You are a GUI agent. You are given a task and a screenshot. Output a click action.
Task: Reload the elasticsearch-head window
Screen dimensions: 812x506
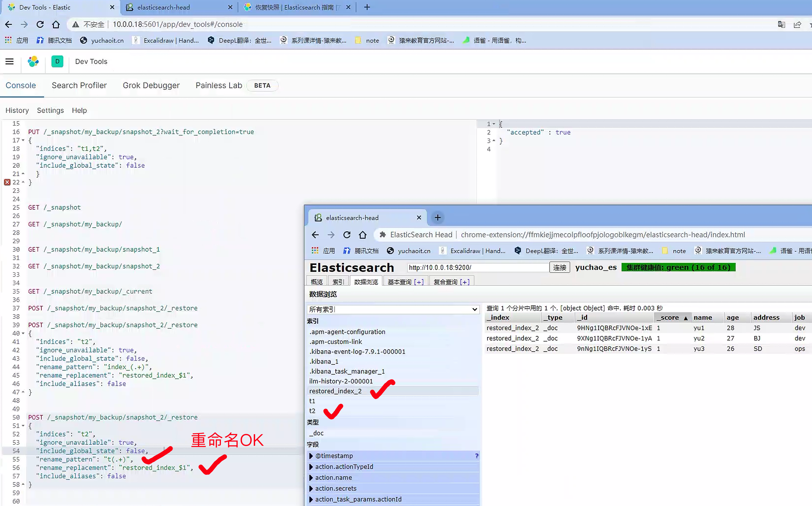347,235
